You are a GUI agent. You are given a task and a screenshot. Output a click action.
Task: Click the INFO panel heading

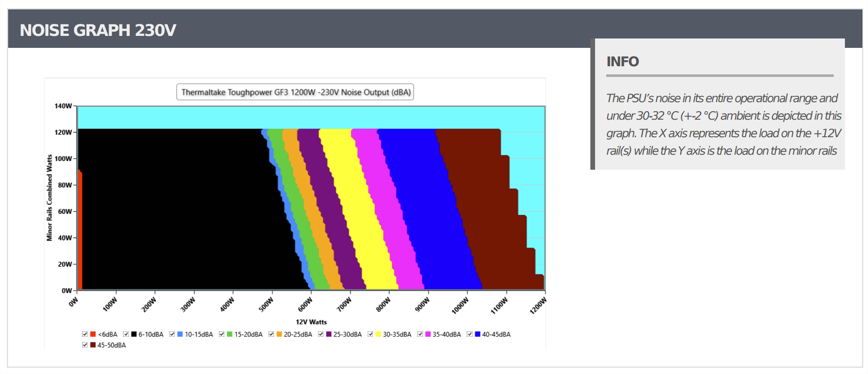(622, 62)
